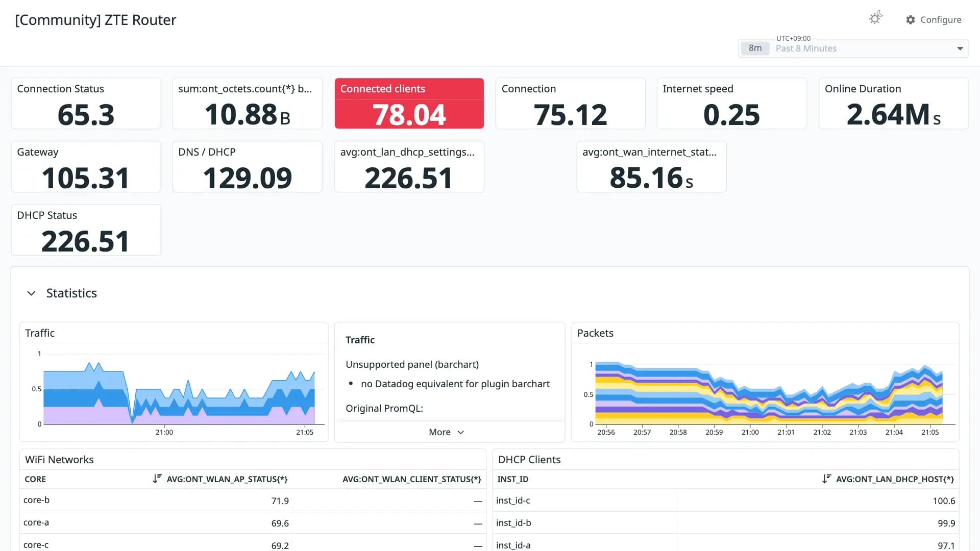This screenshot has height=551, width=980.
Task: Click the sum:ont_octets.count widget title
Action: (x=245, y=89)
